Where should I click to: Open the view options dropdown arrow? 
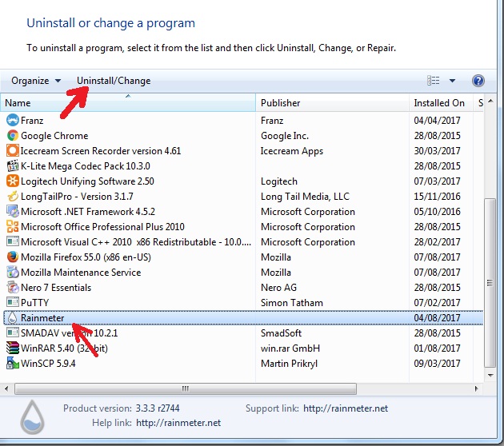[452, 81]
